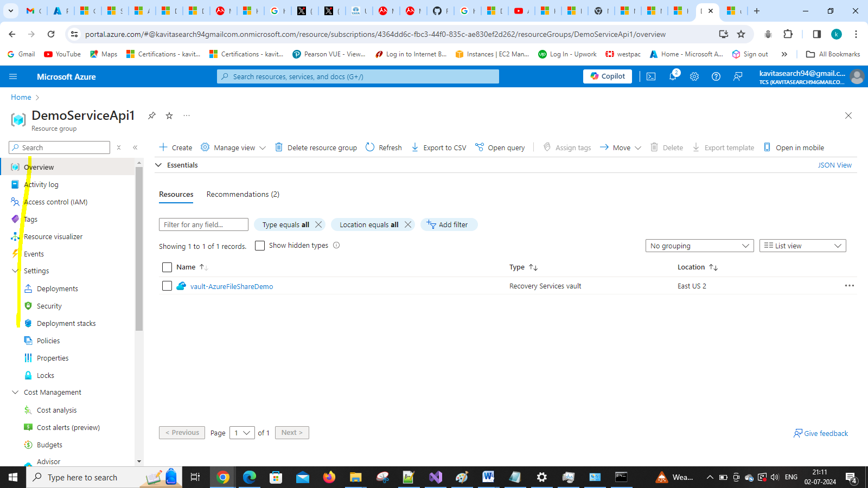Select the vault-AzureFileShareDemo row checkbox
This screenshot has height=488, width=868.
[167, 286]
